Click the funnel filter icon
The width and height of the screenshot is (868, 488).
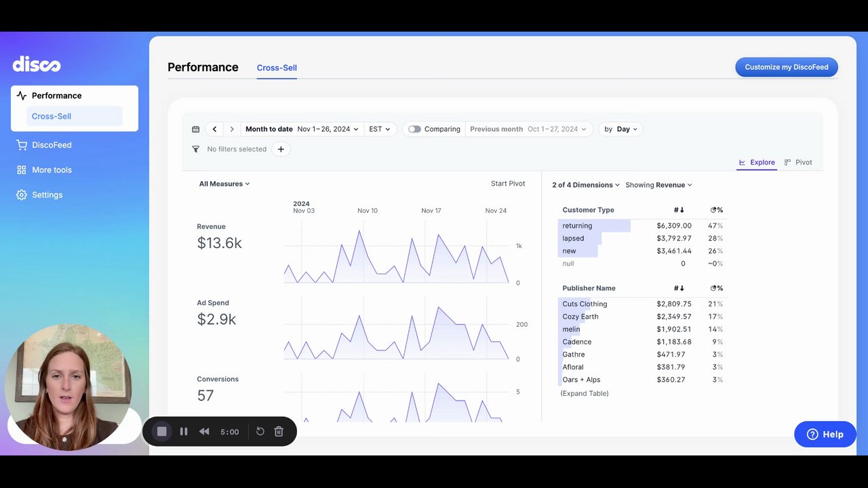(x=196, y=149)
